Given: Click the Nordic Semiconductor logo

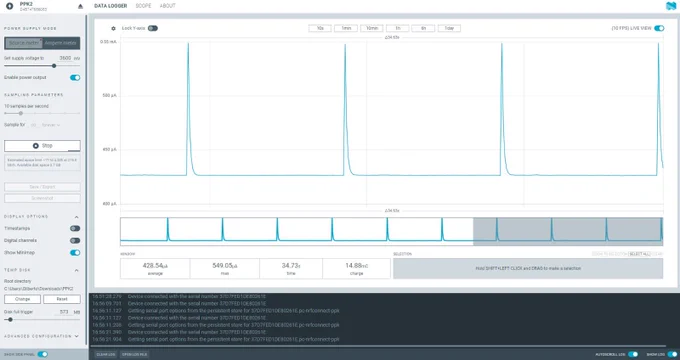Looking at the screenshot, I should coord(671,6).
